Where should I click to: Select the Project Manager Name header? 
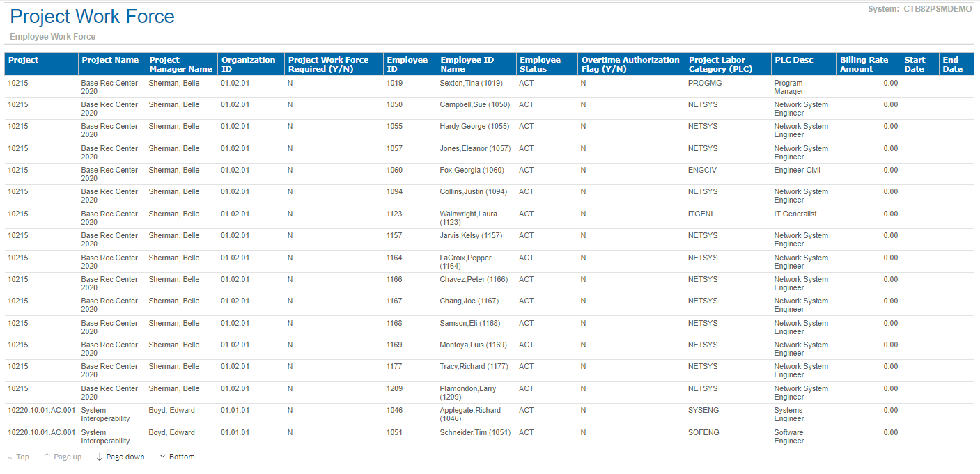click(x=180, y=64)
